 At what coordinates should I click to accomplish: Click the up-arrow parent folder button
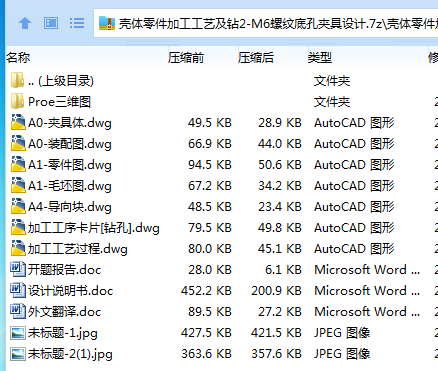click(x=25, y=23)
